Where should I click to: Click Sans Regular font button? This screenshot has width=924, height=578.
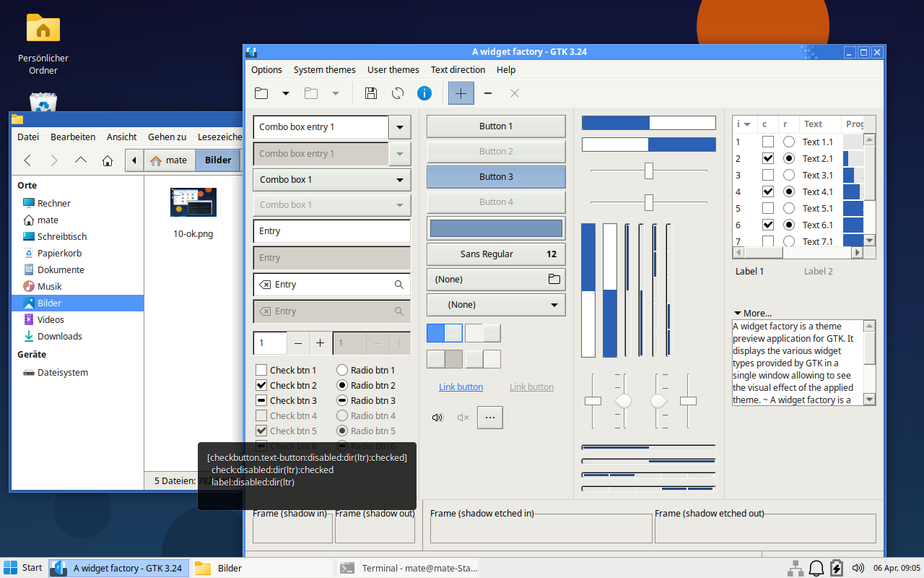[x=496, y=254]
